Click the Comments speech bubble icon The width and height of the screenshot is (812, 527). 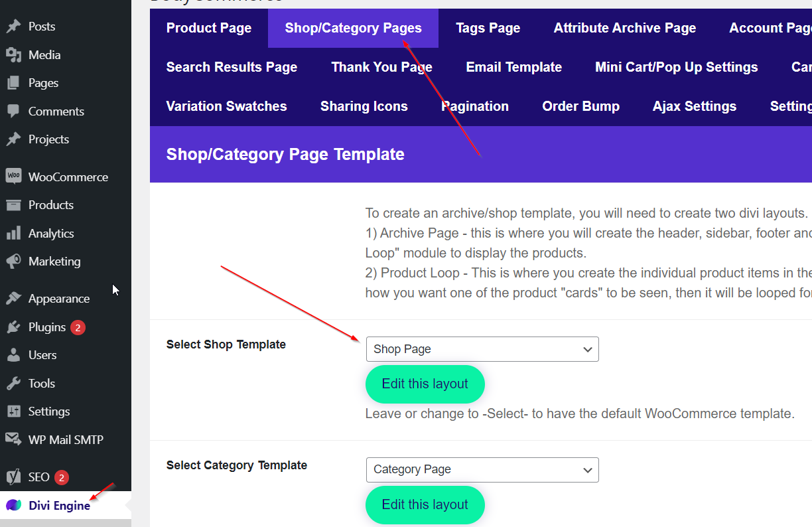pyautogui.click(x=13, y=112)
